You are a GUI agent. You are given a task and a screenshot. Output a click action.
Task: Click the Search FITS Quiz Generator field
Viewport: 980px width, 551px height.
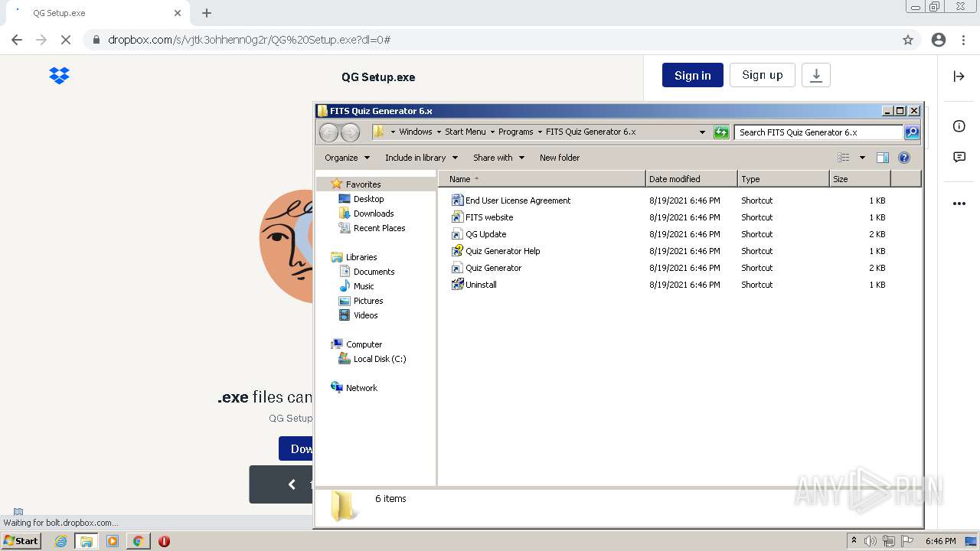(818, 132)
